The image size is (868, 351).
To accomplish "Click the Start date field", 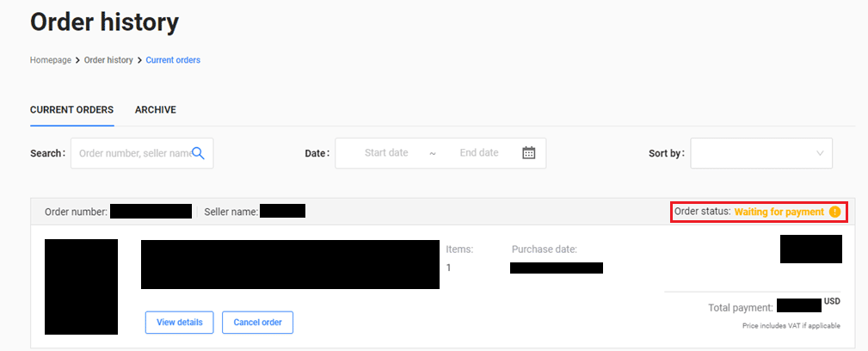I will (386, 153).
